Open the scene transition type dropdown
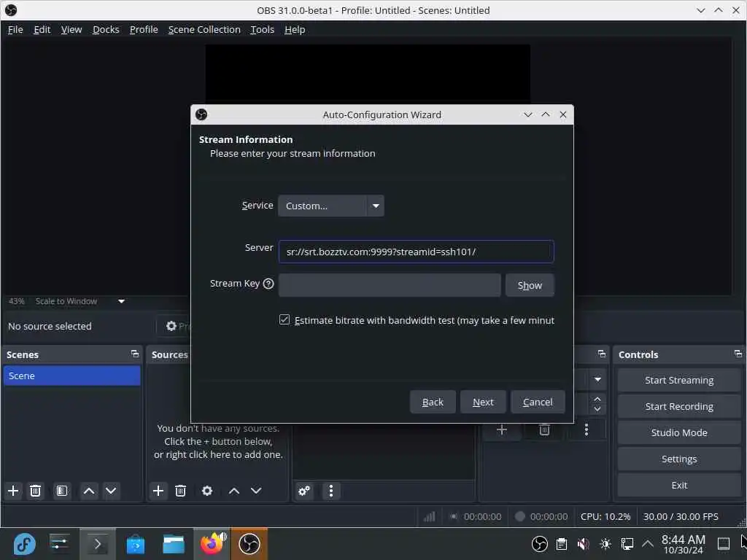The image size is (747, 560). point(597,379)
